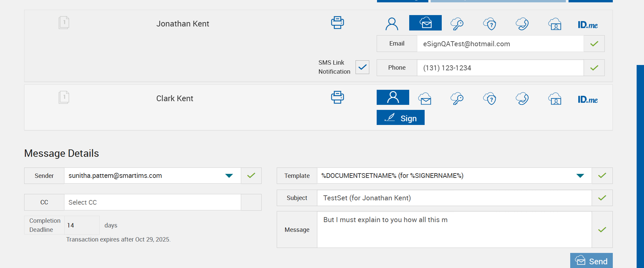Select ID.me verification for Clark Kent
The width and height of the screenshot is (644, 268).
[x=588, y=99]
